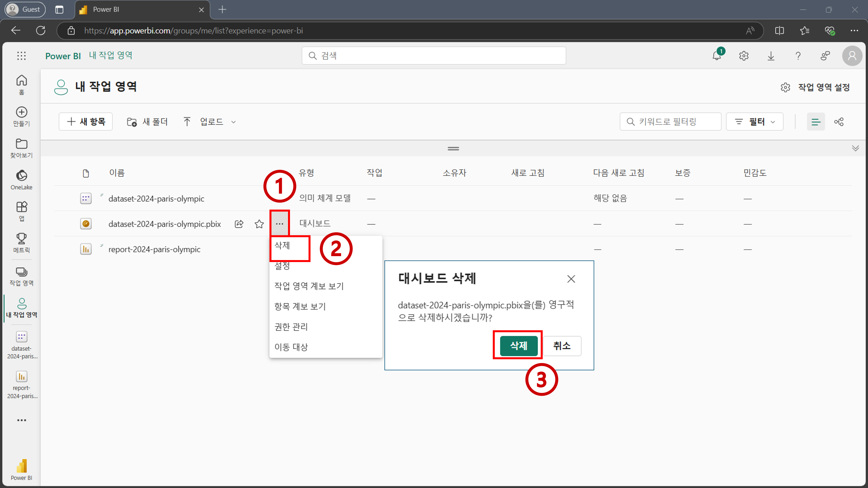Select My workspace (내 작업 영역) in sidebar
The image size is (868, 488).
(x=22, y=308)
